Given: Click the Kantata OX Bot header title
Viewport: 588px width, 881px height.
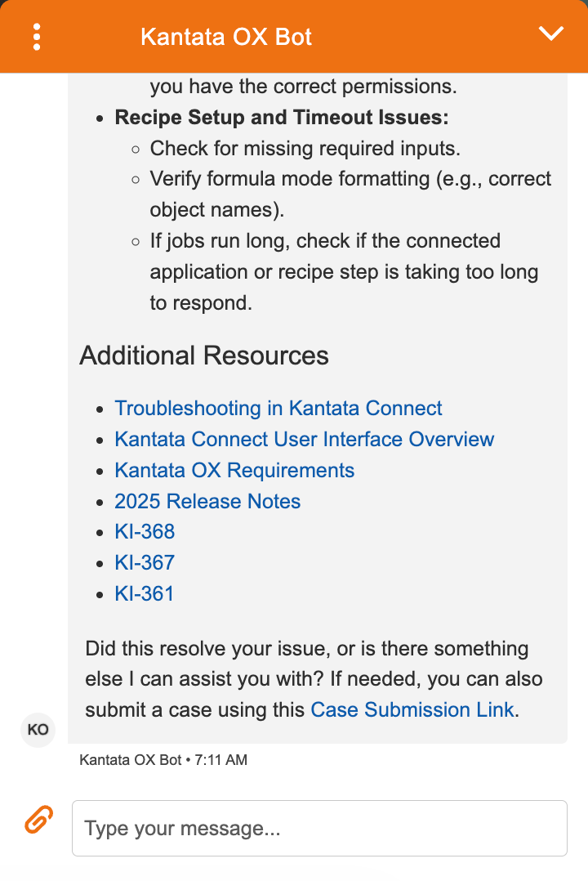Looking at the screenshot, I should (225, 37).
